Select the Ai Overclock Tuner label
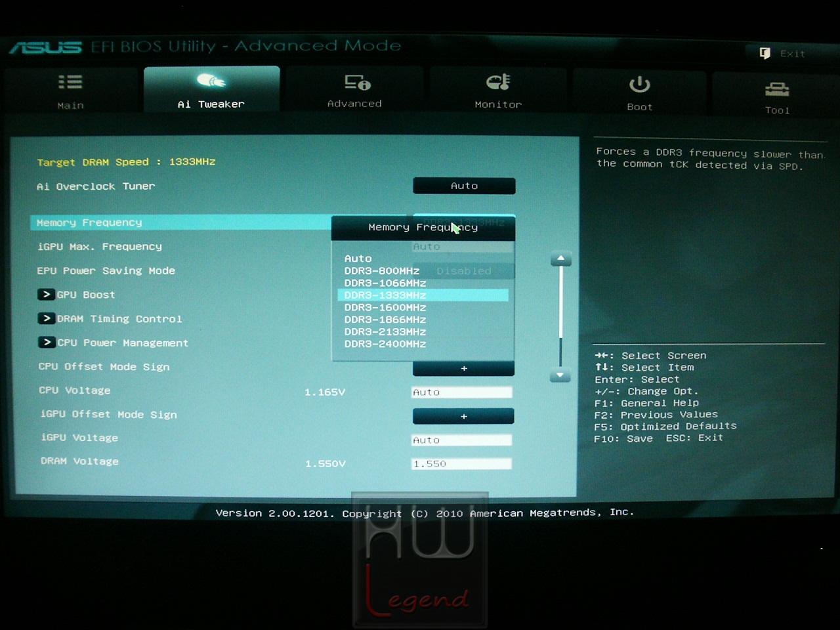The image size is (840, 630). 96,186
